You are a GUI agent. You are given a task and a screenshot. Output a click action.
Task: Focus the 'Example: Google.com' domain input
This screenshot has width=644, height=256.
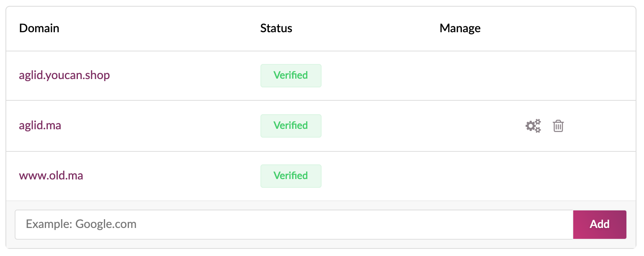pos(294,225)
